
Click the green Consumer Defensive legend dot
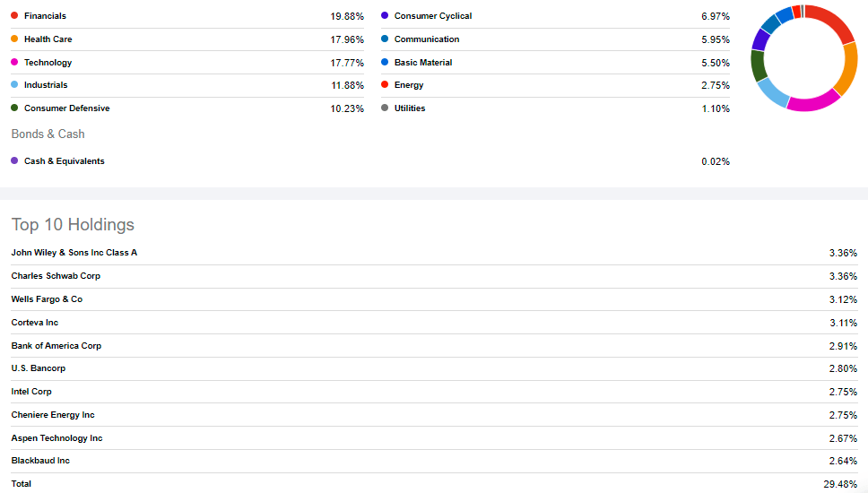14,108
